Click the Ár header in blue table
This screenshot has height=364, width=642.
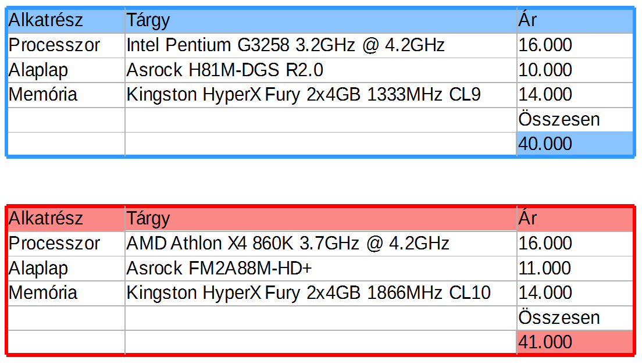[x=527, y=20]
